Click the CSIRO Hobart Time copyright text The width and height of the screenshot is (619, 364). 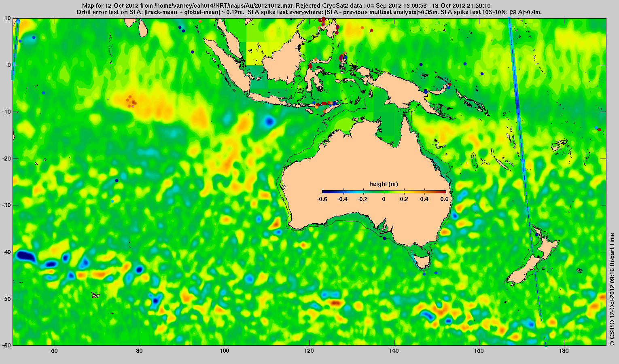pos(613,289)
